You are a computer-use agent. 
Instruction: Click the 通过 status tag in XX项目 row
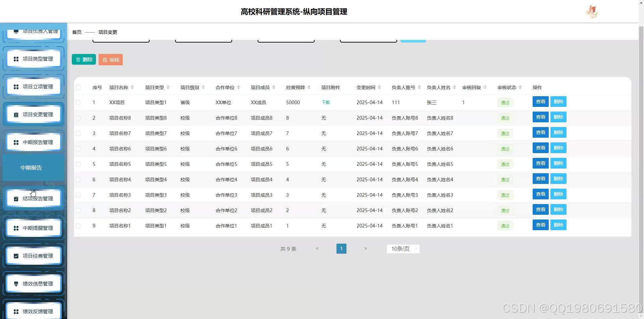(x=505, y=103)
